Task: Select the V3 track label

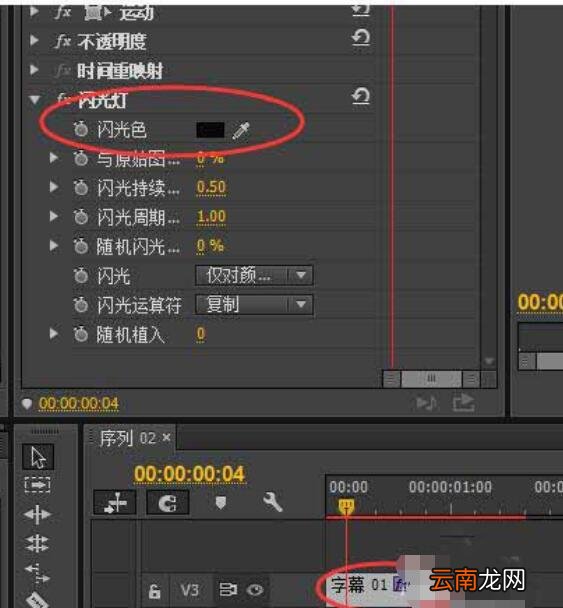Action: click(x=189, y=591)
